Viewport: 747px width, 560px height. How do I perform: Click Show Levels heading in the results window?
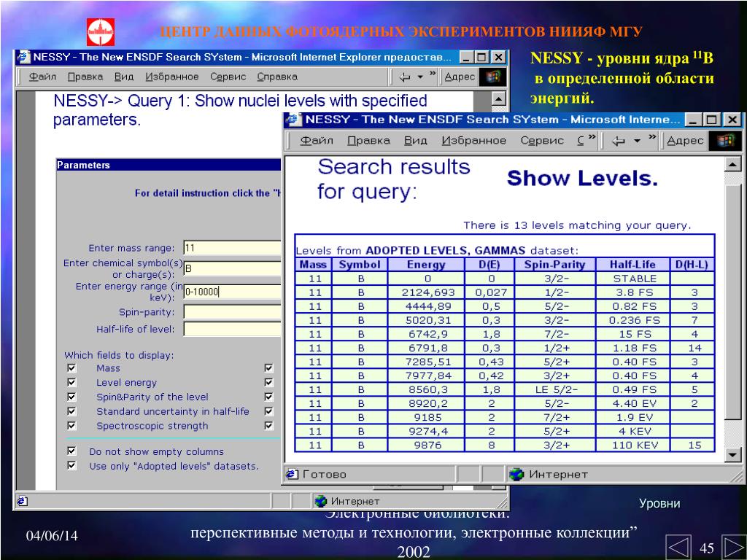[x=582, y=178]
